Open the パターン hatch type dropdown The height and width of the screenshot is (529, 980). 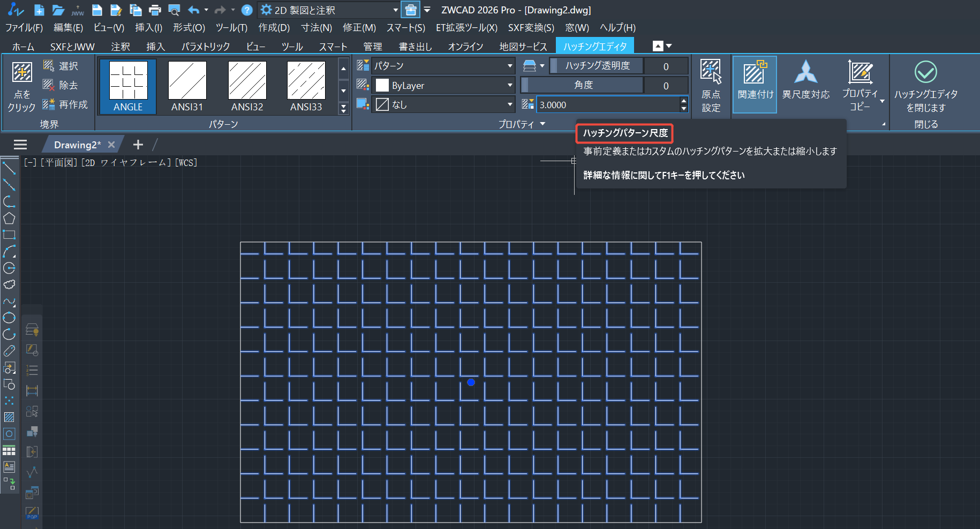[443, 66]
